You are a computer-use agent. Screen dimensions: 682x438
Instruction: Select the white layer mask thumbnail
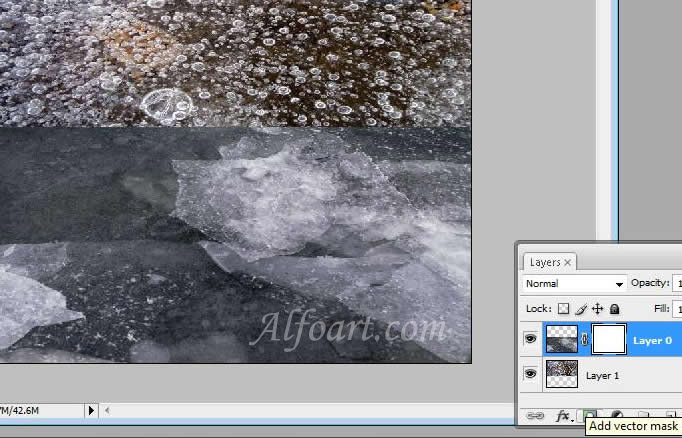(x=608, y=340)
